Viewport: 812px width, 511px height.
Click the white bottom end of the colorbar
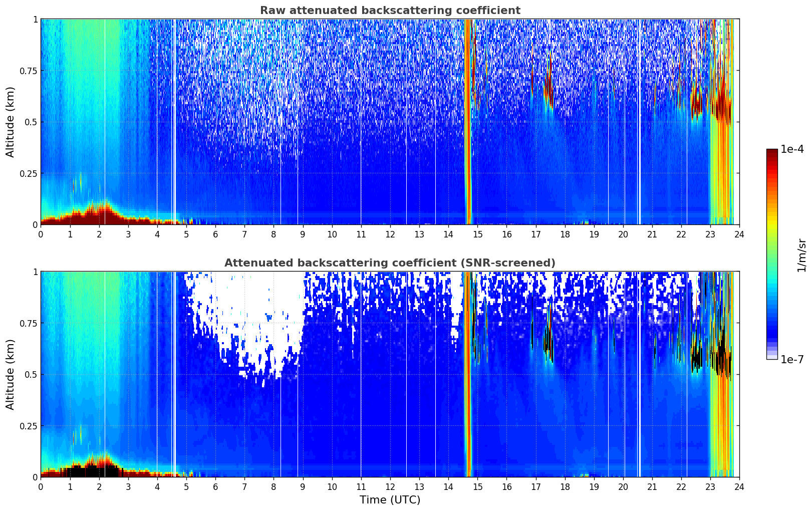coord(772,357)
